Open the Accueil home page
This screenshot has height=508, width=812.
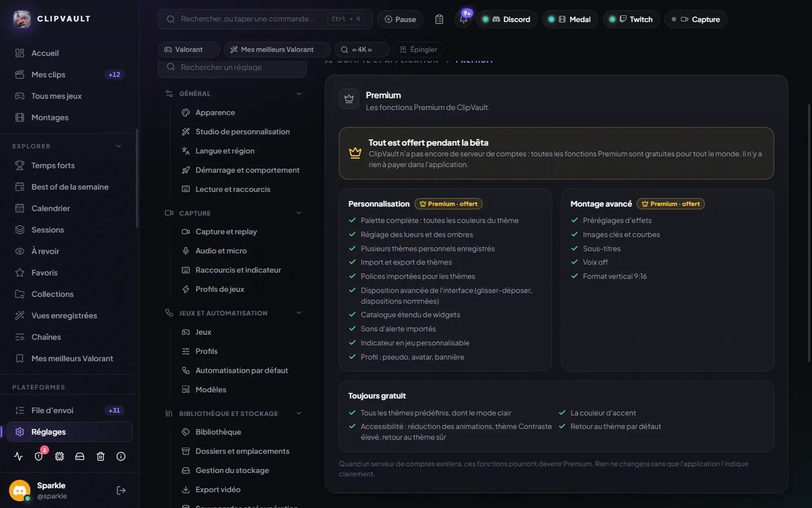coord(69,53)
